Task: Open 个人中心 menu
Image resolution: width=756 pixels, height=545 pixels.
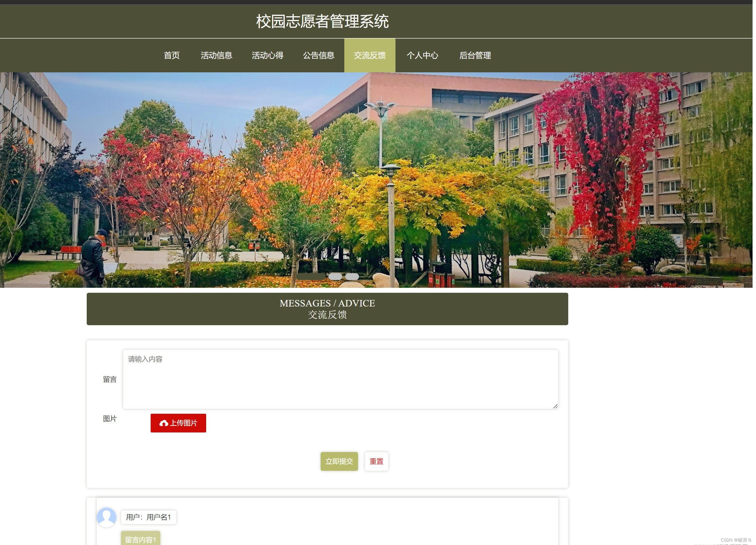Action: pyautogui.click(x=422, y=55)
